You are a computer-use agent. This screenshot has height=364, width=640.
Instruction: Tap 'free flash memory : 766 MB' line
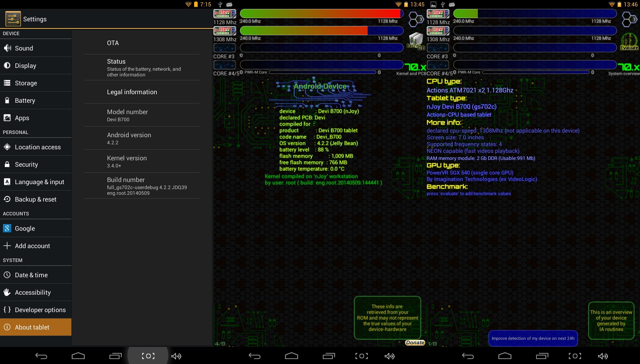313,162
